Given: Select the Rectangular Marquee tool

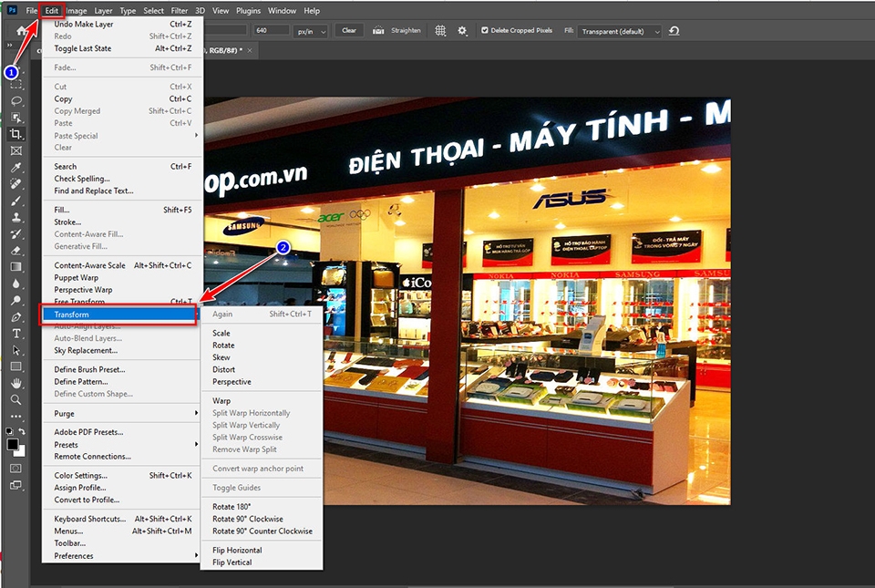Looking at the screenshot, I should [16, 85].
